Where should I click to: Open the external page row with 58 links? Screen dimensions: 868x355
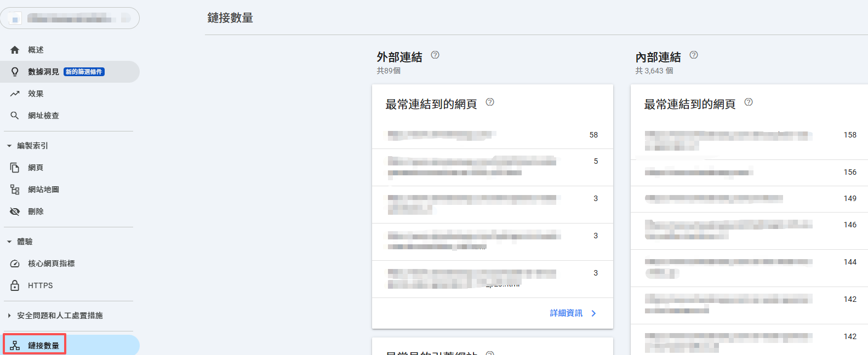pos(492,135)
